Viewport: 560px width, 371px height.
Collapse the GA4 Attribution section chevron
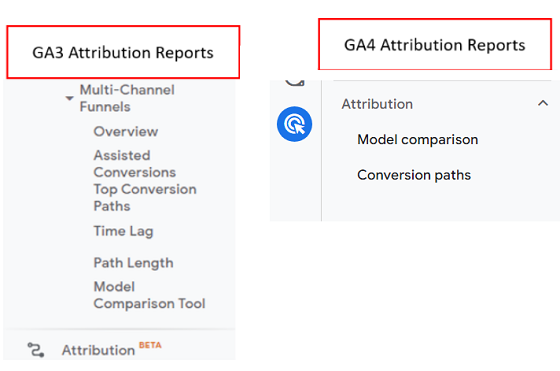point(543,104)
